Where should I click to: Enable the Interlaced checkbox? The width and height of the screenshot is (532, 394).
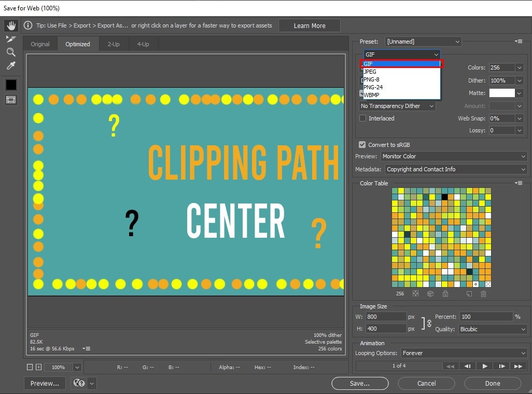(x=363, y=118)
